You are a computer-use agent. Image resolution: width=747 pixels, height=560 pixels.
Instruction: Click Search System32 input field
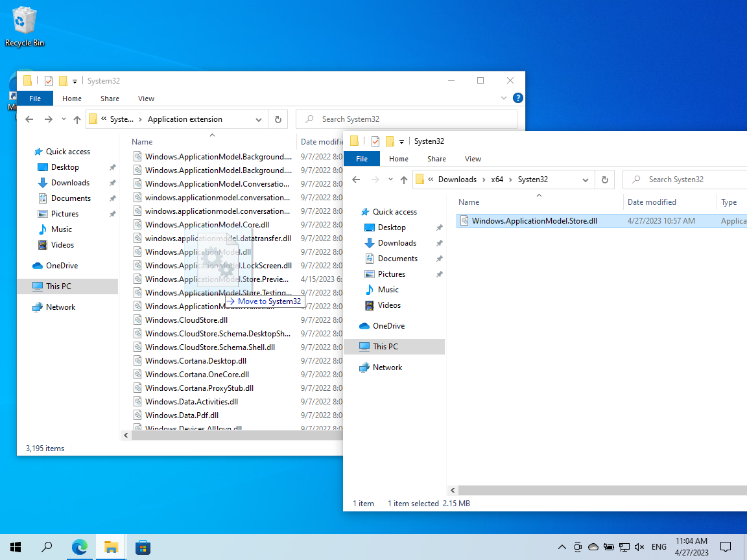(407, 119)
